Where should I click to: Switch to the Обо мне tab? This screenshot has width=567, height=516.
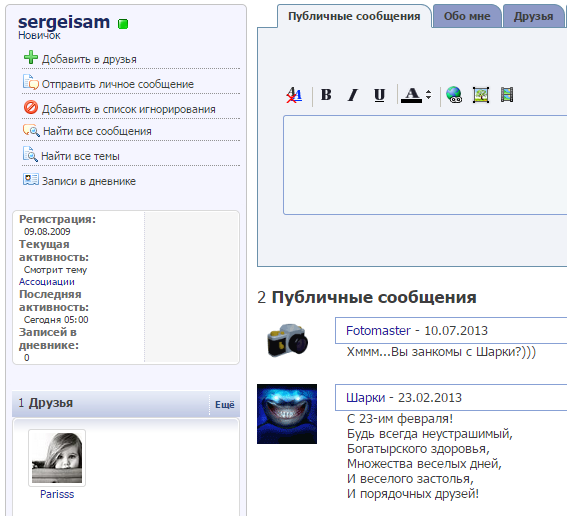(x=467, y=16)
